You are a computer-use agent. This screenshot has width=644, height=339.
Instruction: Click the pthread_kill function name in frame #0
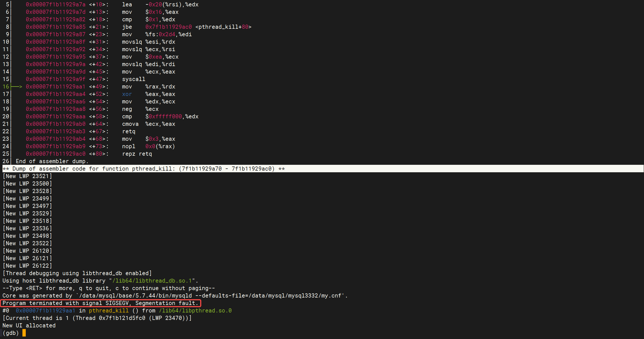point(109,311)
